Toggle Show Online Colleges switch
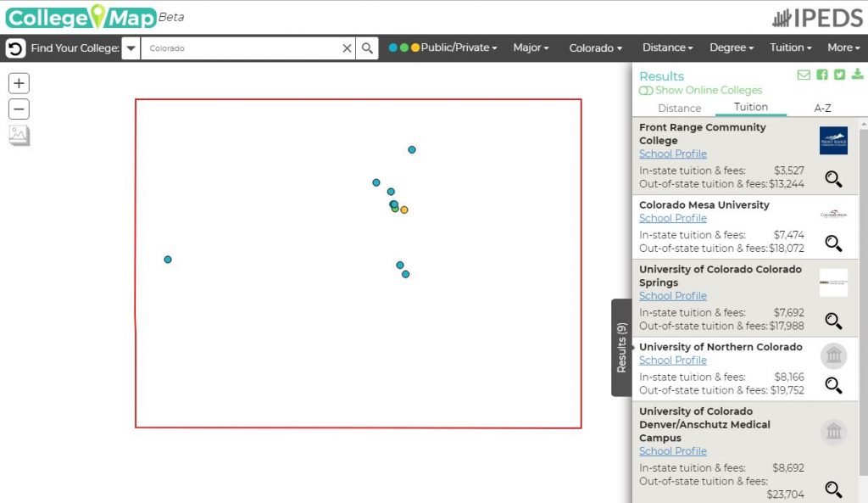The image size is (868, 503). tap(646, 91)
